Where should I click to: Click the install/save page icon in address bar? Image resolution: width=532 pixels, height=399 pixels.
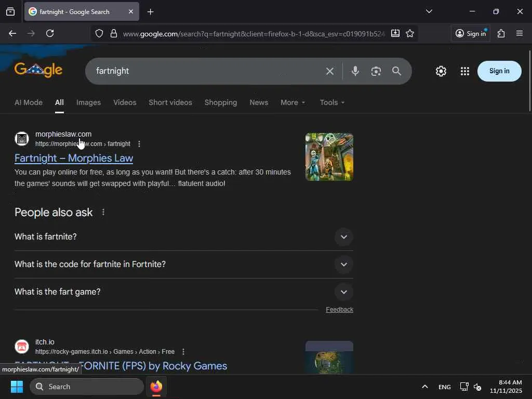click(x=395, y=33)
